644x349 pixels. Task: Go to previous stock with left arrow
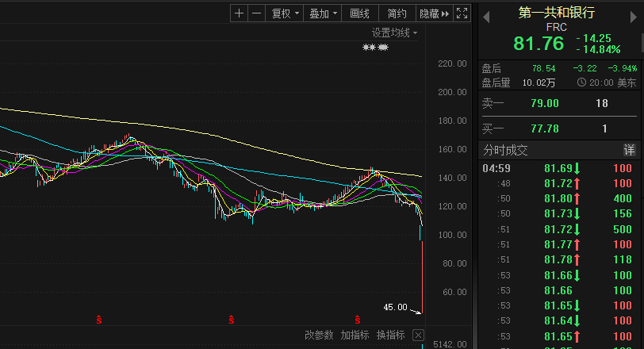[x=486, y=17]
